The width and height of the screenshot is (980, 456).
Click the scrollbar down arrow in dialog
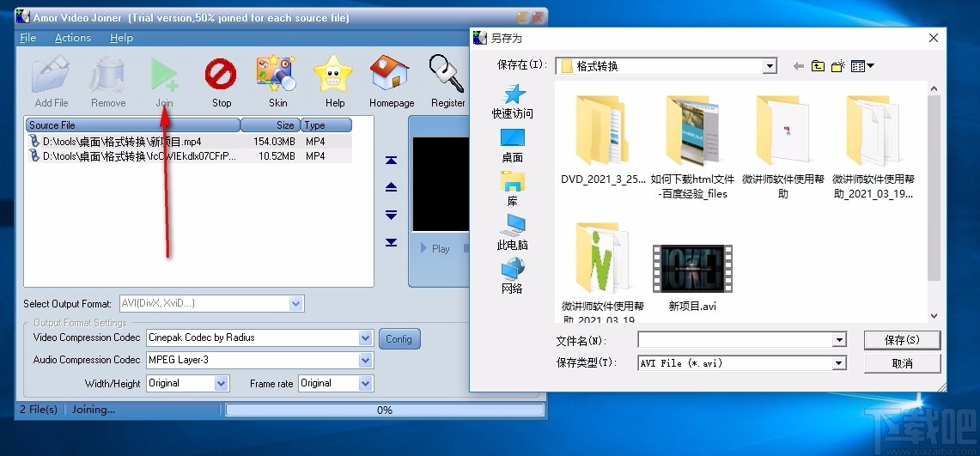click(x=934, y=316)
